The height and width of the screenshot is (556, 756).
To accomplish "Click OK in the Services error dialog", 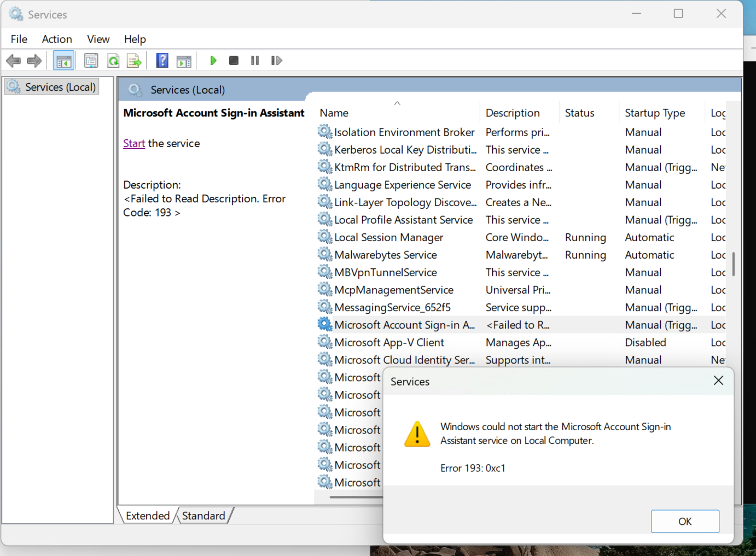I will (x=685, y=521).
